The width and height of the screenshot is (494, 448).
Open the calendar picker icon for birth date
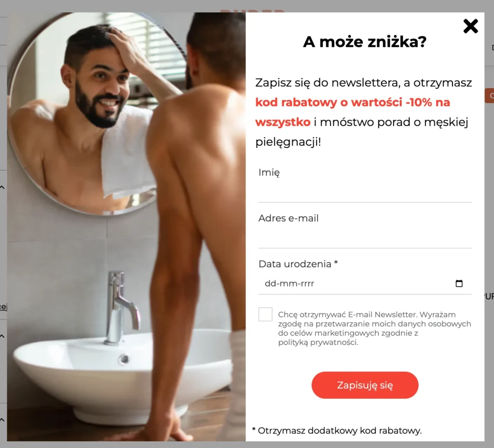(x=459, y=284)
